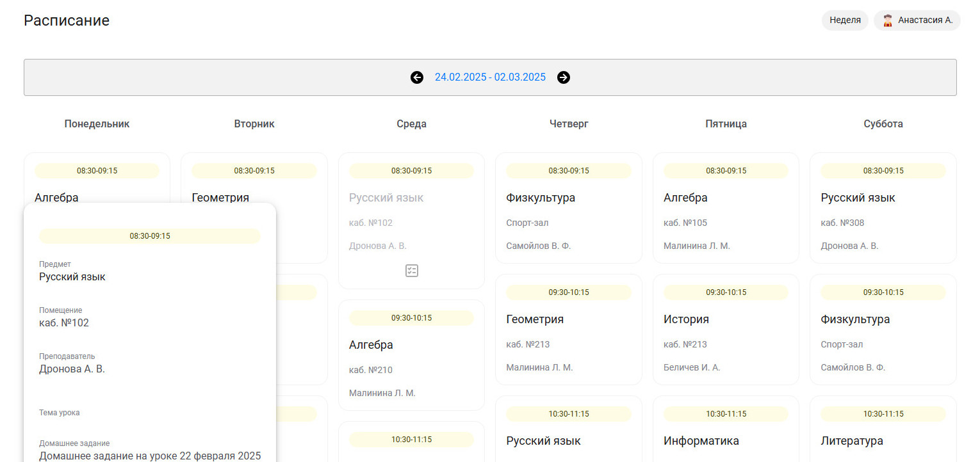The height and width of the screenshot is (462, 980).
Task: Click the homework checklist icon on Wednesday
Action: (x=411, y=271)
